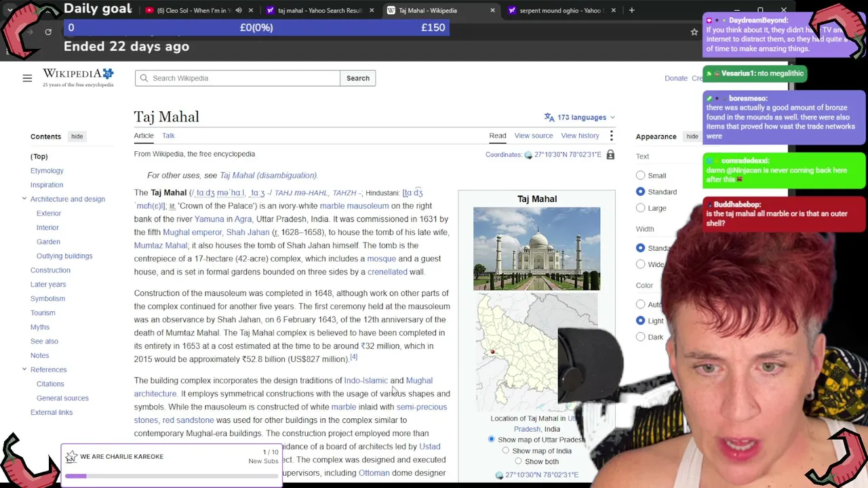Open the Mumtaz Mahal link
This screenshot has height=488, width=868.
coord(160,245)
